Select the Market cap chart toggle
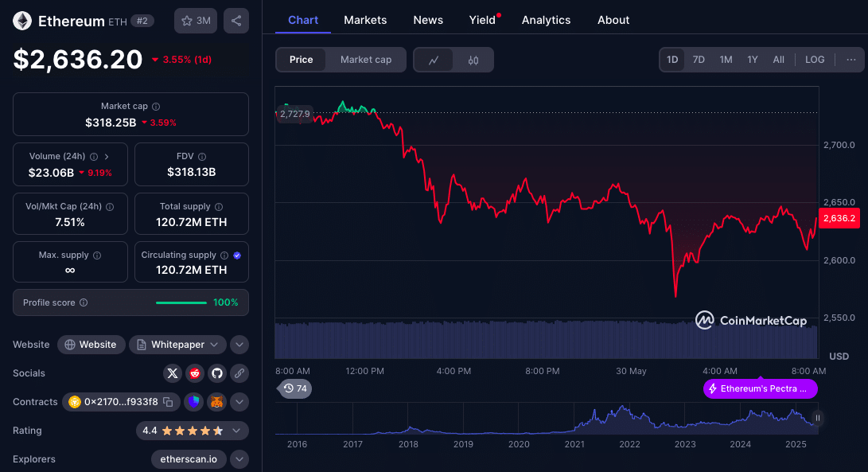 point(366,60)
